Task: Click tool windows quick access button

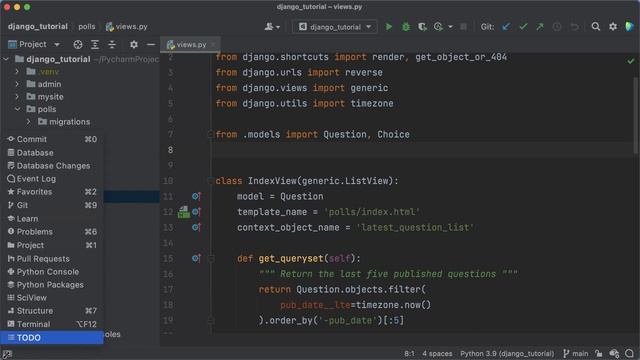Action: pos(7,354)
